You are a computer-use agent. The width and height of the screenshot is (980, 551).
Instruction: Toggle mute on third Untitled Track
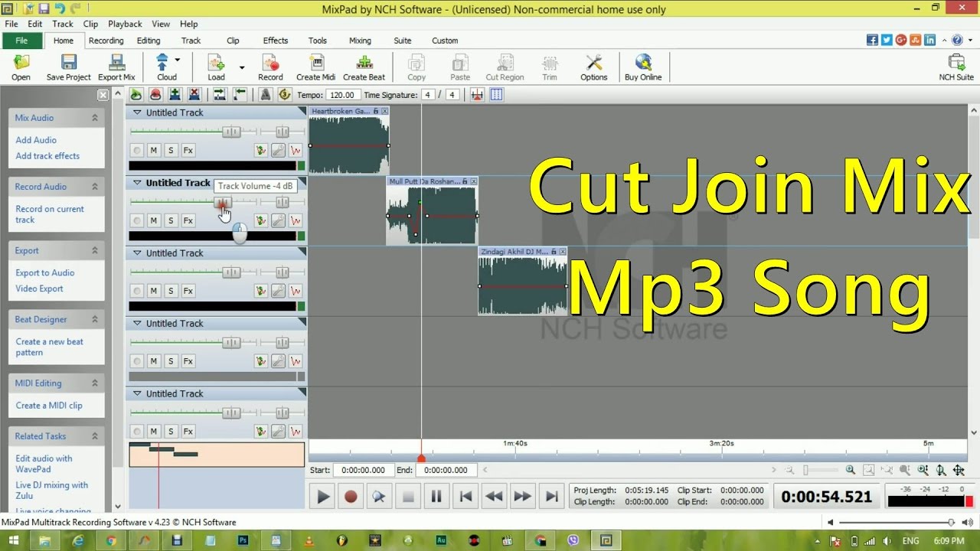[154, 291]
